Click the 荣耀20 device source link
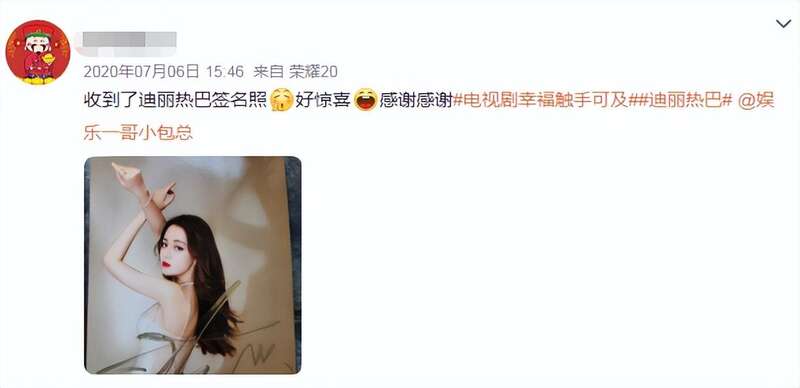This screenshot has height=388, width=800. 313,71
